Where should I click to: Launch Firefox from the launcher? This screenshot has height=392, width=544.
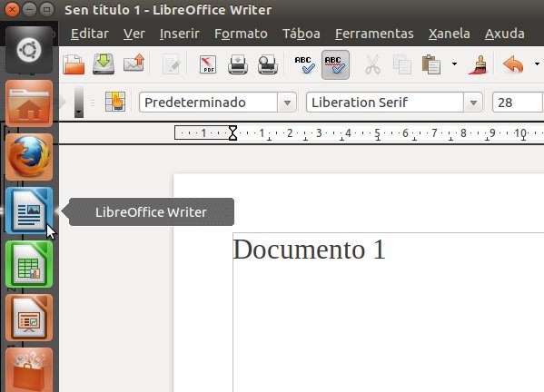29,157
